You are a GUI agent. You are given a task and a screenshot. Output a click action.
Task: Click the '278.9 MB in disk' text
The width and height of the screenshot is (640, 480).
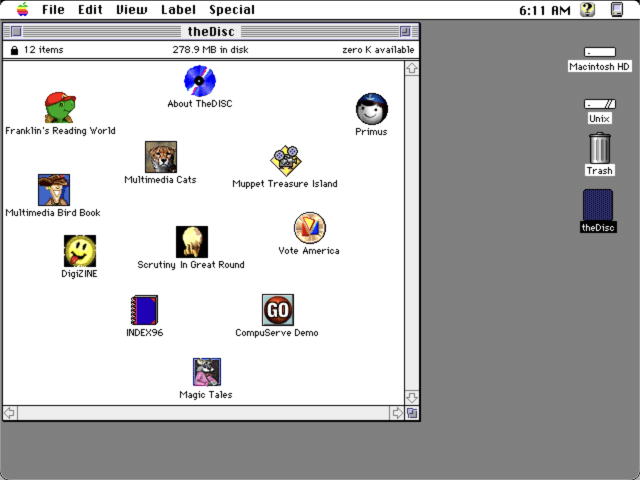210,50
